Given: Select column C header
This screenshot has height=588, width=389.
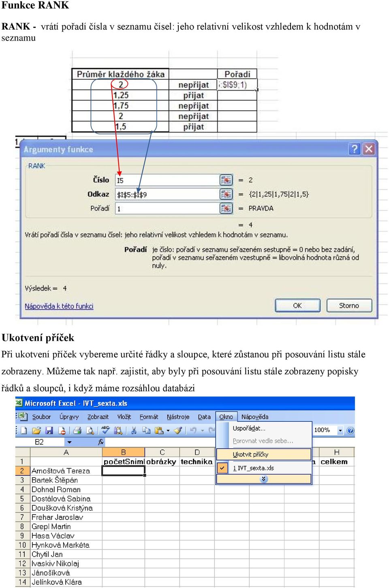Looking at the screenshot, I should coord(162,452).
